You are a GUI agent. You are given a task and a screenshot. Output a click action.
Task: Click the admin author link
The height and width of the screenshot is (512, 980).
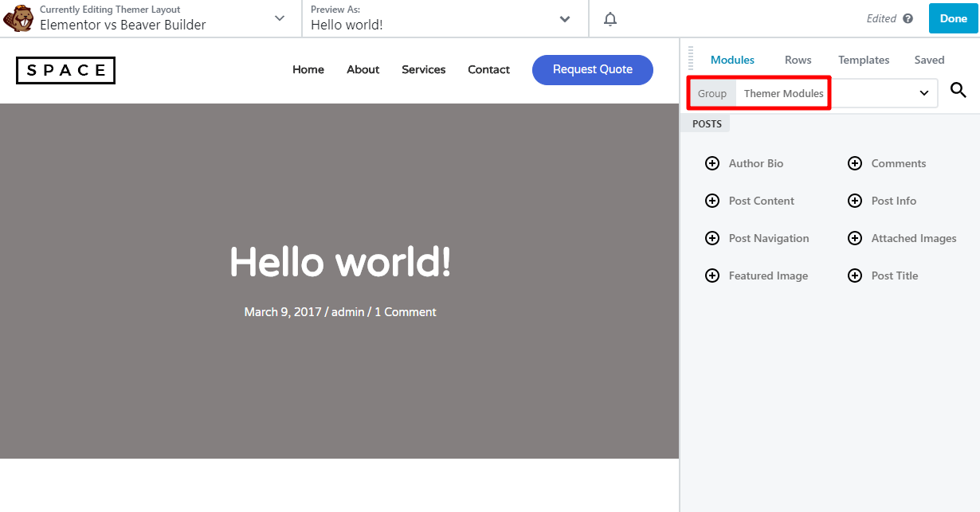[347, 312]
